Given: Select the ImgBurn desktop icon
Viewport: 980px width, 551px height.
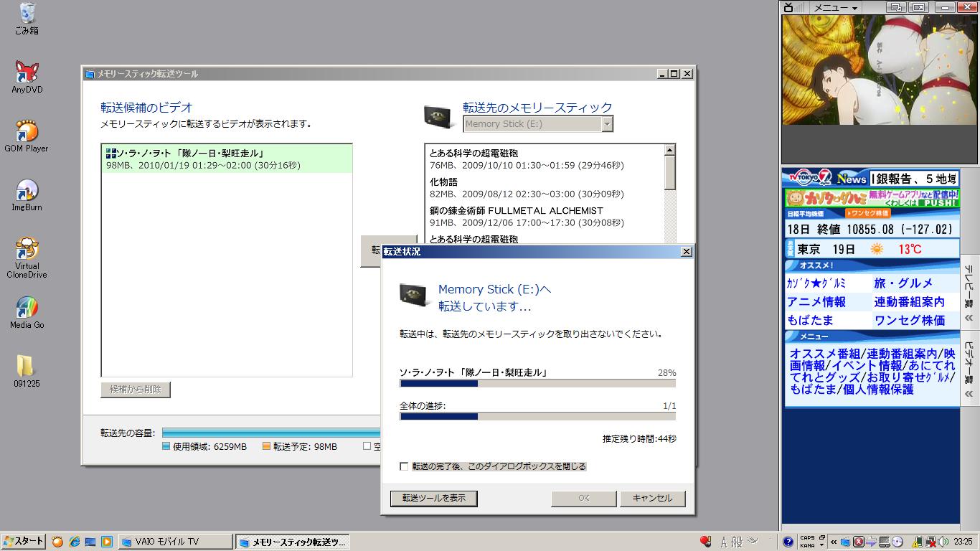Looking at the screenshot, I should click(x=27, y=194).
